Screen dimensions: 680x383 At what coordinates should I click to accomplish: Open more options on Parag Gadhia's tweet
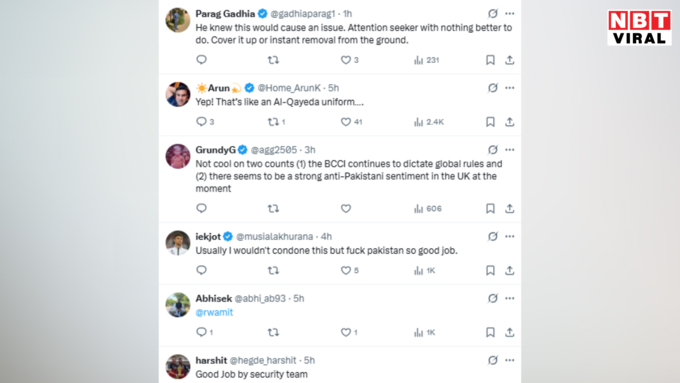[x=510, y=13]
